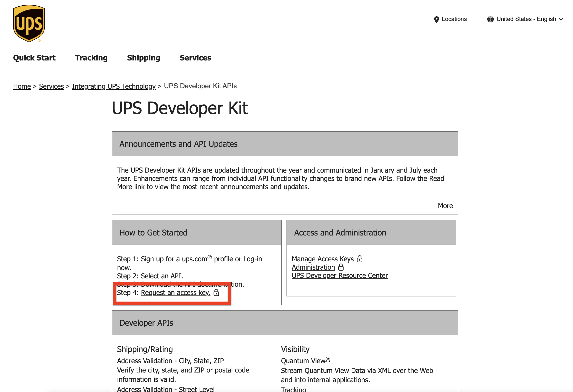Open Integrating UPS Technology breadcrumb

[114, 86]
